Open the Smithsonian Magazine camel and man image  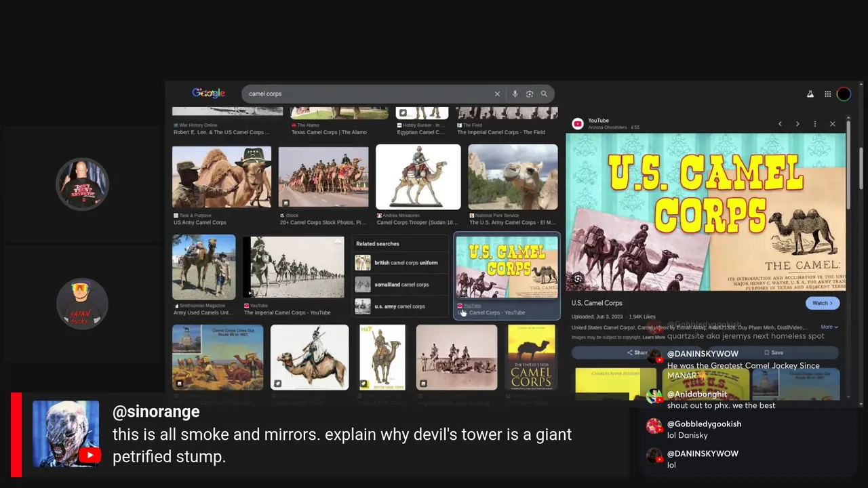pos(204,267)
